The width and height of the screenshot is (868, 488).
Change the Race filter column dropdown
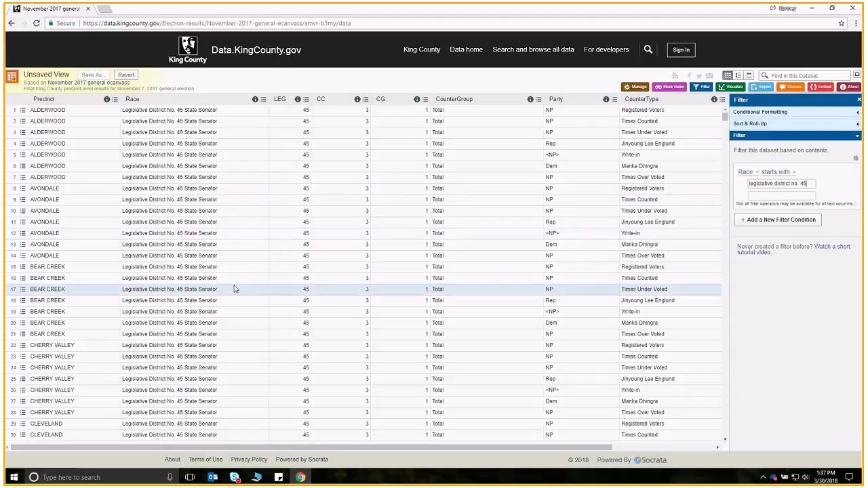749,172
